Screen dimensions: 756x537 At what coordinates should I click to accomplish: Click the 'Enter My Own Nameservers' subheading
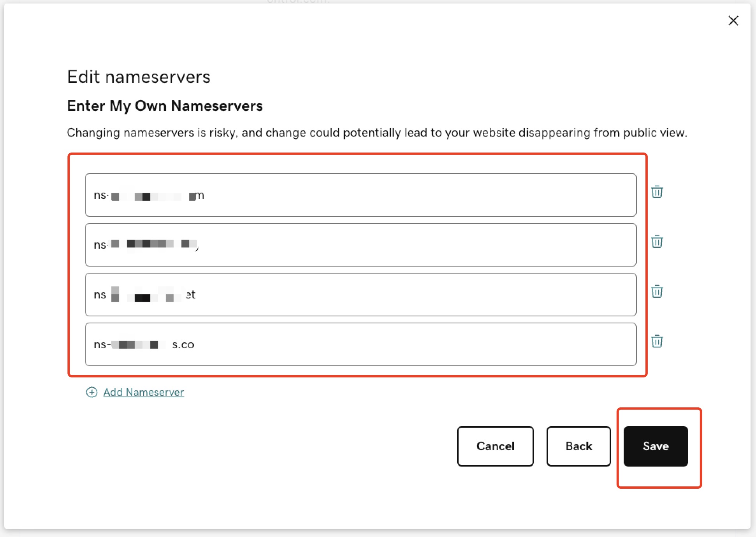click(x=165, y=106)
